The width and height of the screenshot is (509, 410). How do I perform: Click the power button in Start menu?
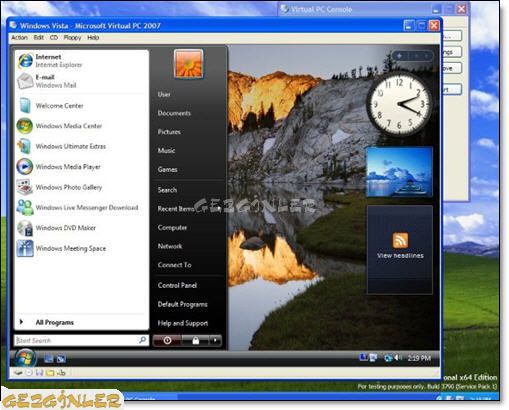coord(167,341)
